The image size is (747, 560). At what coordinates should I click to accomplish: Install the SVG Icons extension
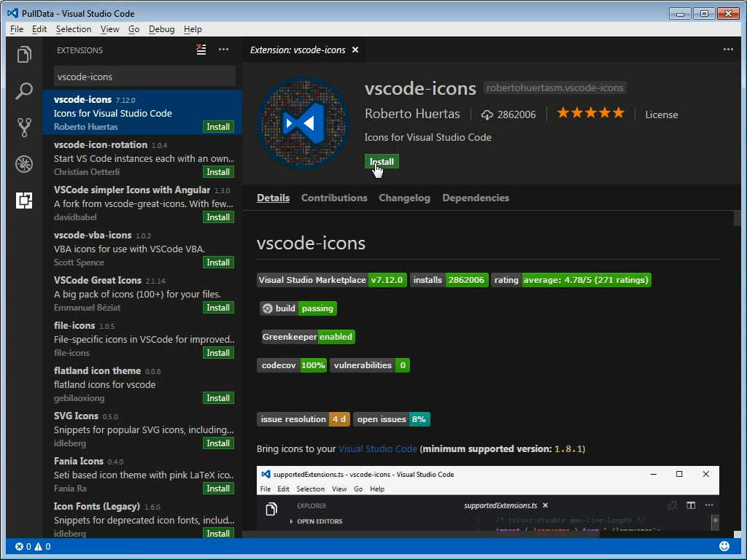218,443
